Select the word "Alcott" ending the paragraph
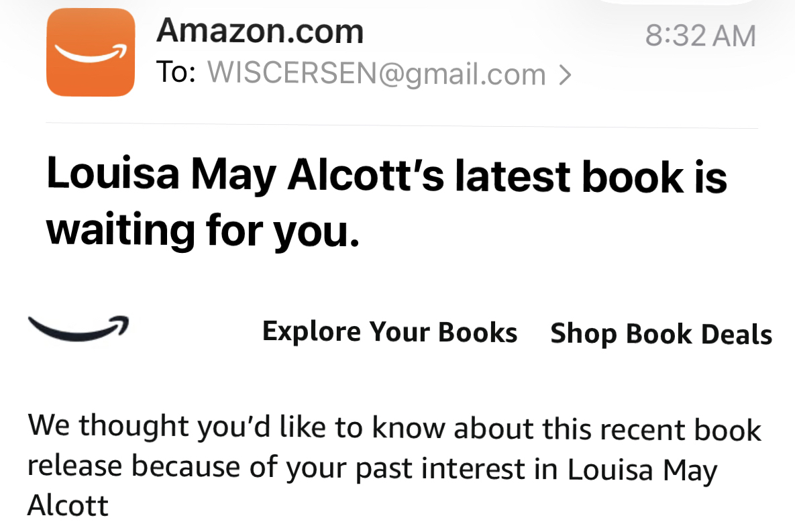Screen dimensions: 795x532 pyautogui.click(x=68, y=504)
